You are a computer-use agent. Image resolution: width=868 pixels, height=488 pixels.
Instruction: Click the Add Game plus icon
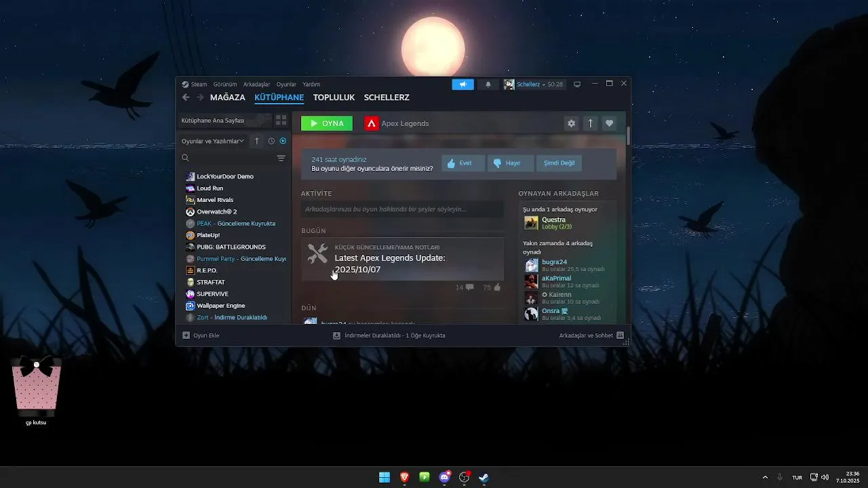coord(186,335)
